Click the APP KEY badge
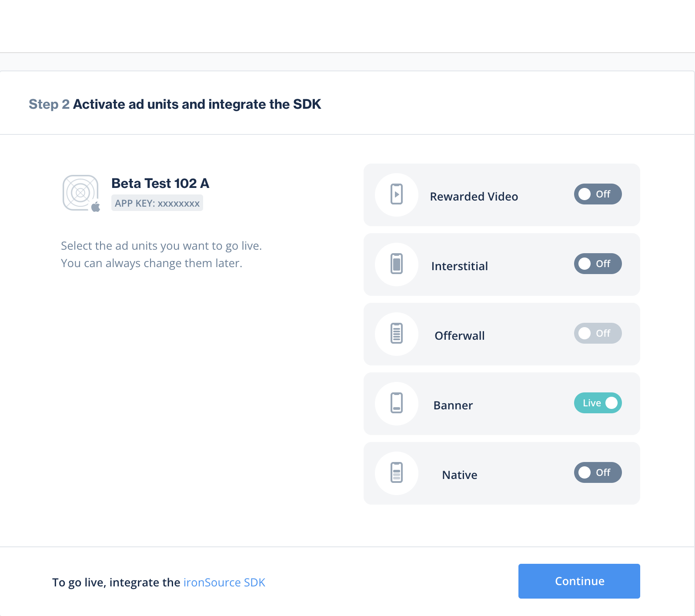The height and width of the screenshot is (616, 695). point(157,203)
